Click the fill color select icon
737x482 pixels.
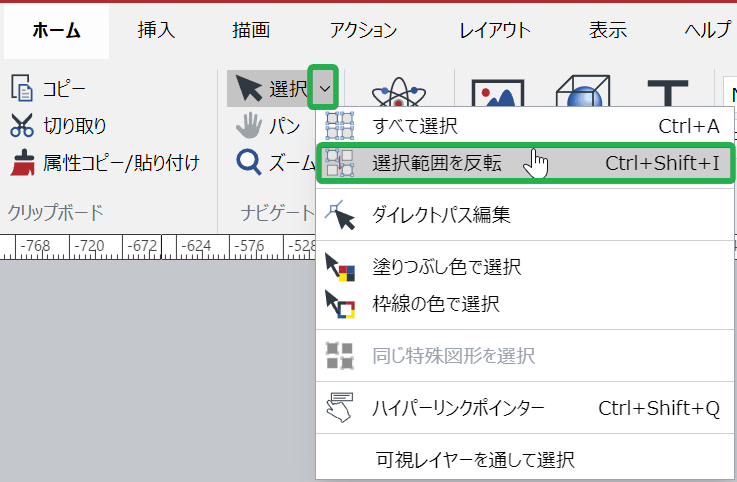coord(340,267)
